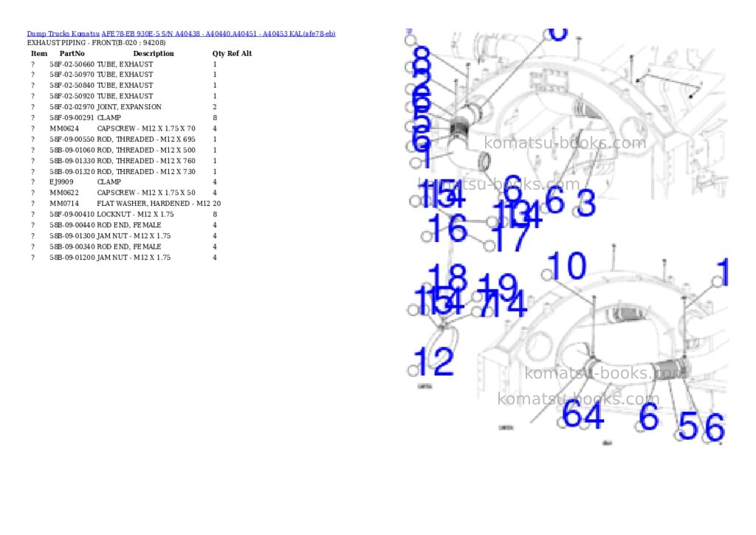Click callout number 10 in the diagram

click(567, 266)
